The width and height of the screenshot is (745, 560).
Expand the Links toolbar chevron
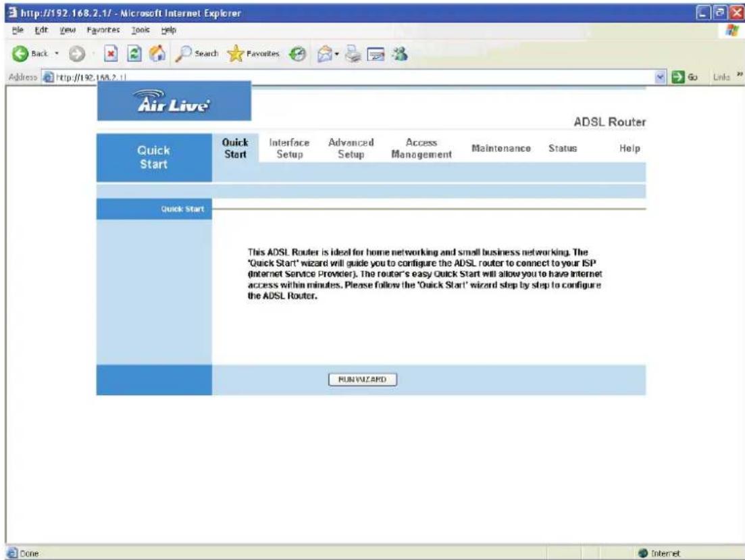pos(740,75)
